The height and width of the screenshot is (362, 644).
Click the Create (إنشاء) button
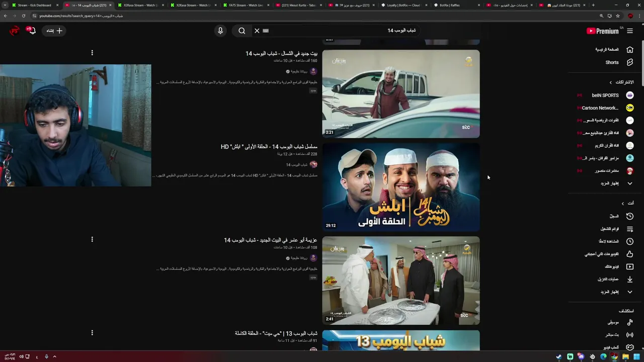[54, 31]
